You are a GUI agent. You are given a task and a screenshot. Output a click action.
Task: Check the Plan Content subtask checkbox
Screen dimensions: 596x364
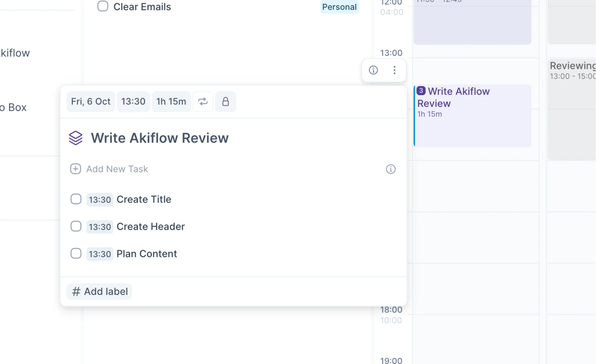pyautogui.click(x=76, y=254)
